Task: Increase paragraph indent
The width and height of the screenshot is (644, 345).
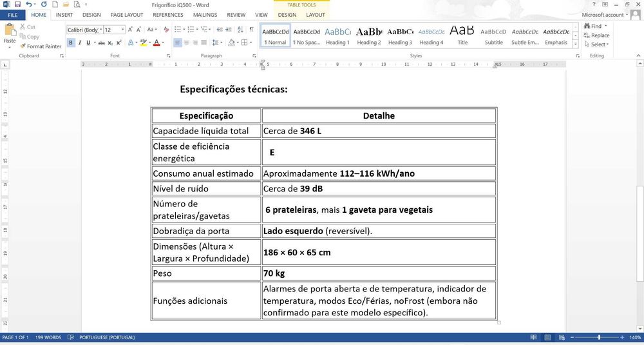Action: pos(228,30)
